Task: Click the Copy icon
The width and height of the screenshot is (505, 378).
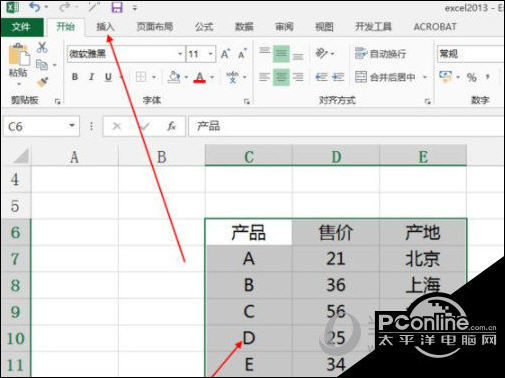Action: click(42, 65)
